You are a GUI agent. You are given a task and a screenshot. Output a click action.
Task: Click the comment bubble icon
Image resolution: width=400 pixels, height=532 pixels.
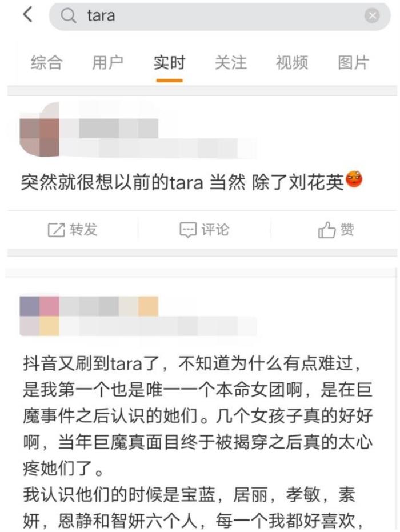(x=188, y=230)
